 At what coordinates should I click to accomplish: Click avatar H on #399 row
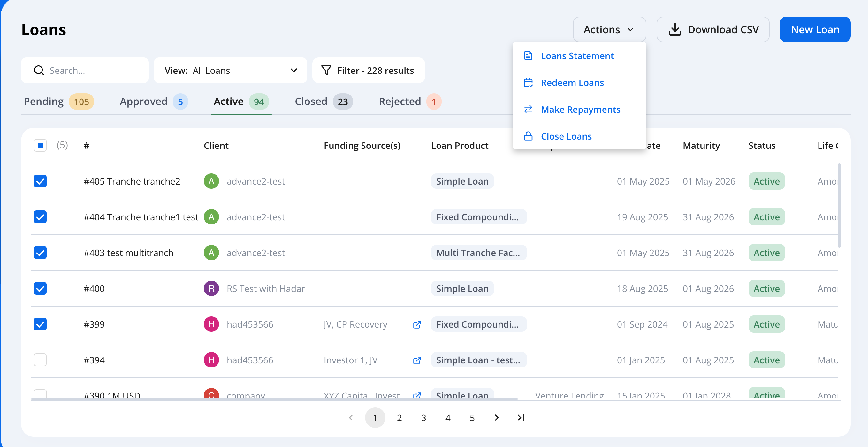point(211,324)
